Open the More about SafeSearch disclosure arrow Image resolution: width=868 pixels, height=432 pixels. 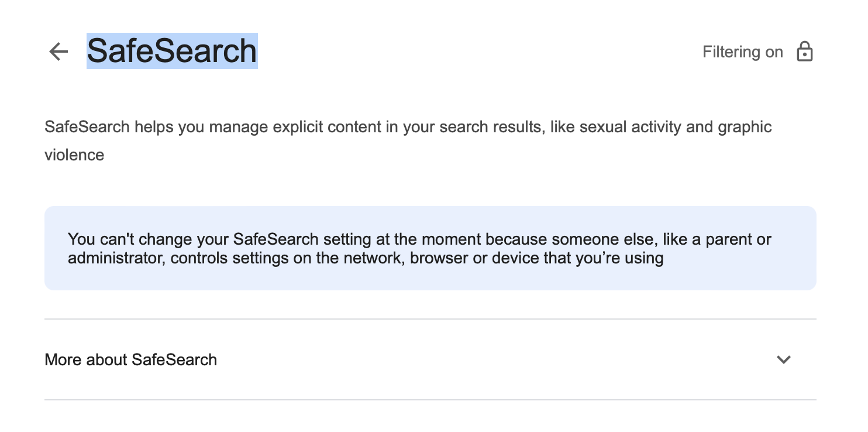pos(784,360)
